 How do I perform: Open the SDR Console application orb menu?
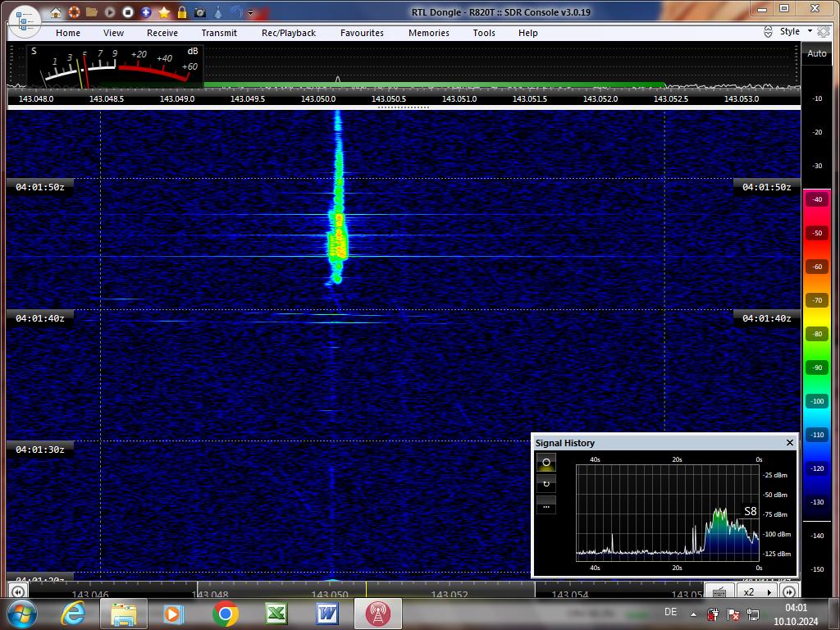[25, 22]
